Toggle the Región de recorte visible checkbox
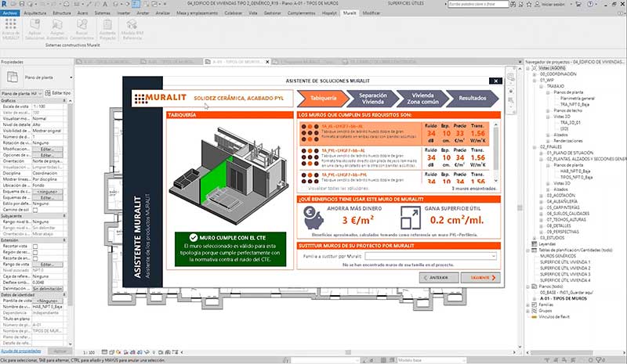Viewport: 627px width, 364px height. [x=35, y=253]
